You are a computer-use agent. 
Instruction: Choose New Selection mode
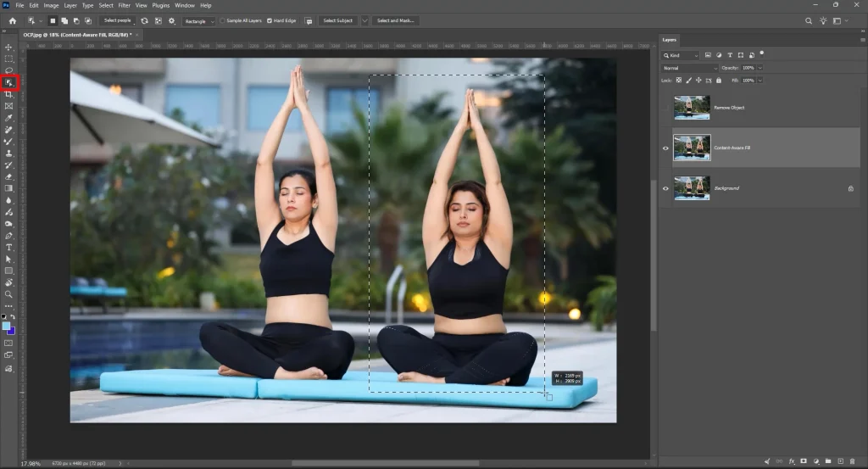click(53, 21)
